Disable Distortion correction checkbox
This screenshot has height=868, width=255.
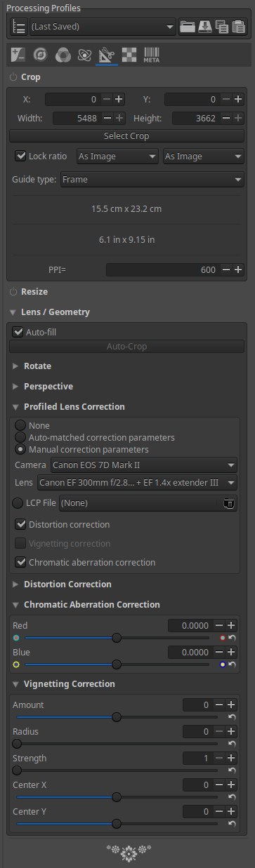click(20, 524)
